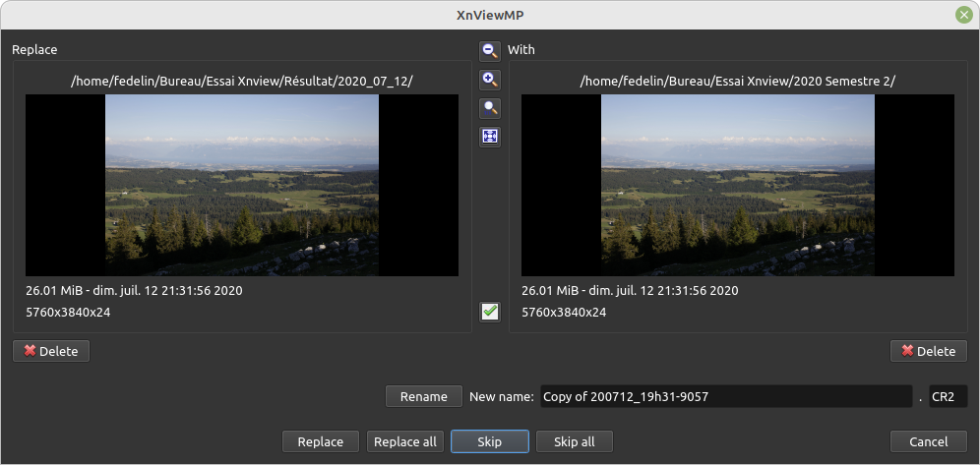
Task: Edit the CR2 extension field
Action: (x=949, y=396)
